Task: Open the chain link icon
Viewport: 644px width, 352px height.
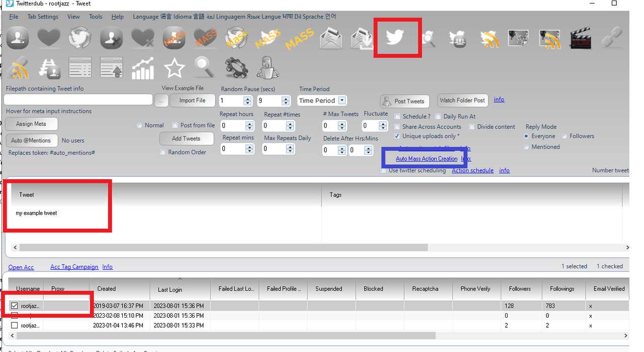Action: 613,38
